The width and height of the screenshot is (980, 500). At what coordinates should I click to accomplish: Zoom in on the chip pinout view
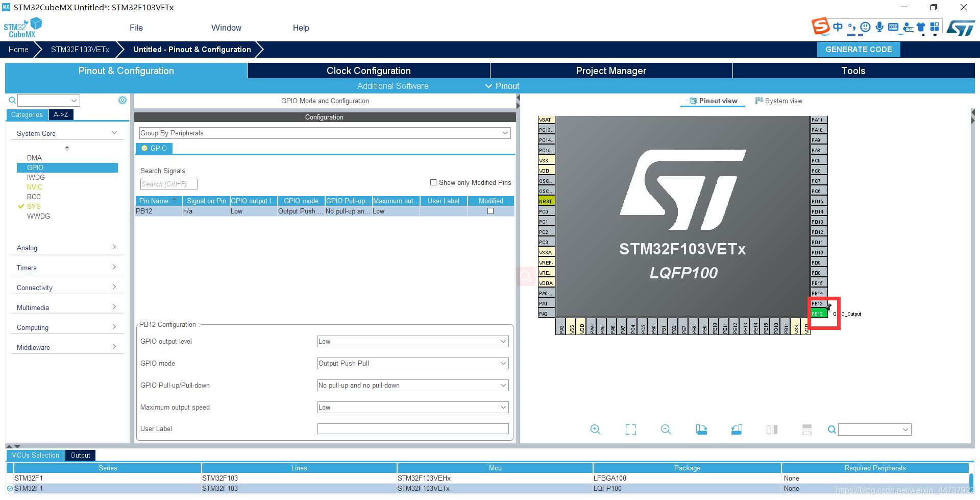[595, 430]
